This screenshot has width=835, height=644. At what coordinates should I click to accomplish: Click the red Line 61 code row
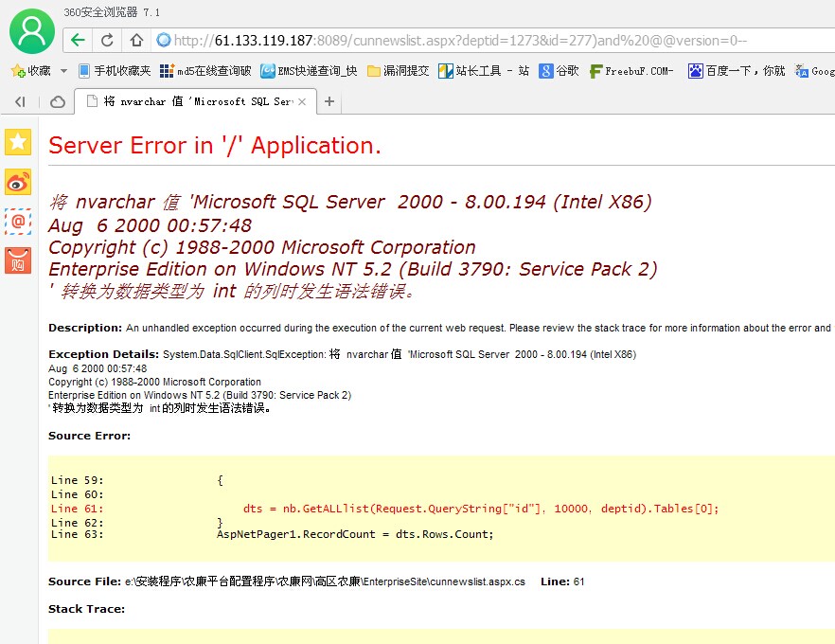click(384, 509)
